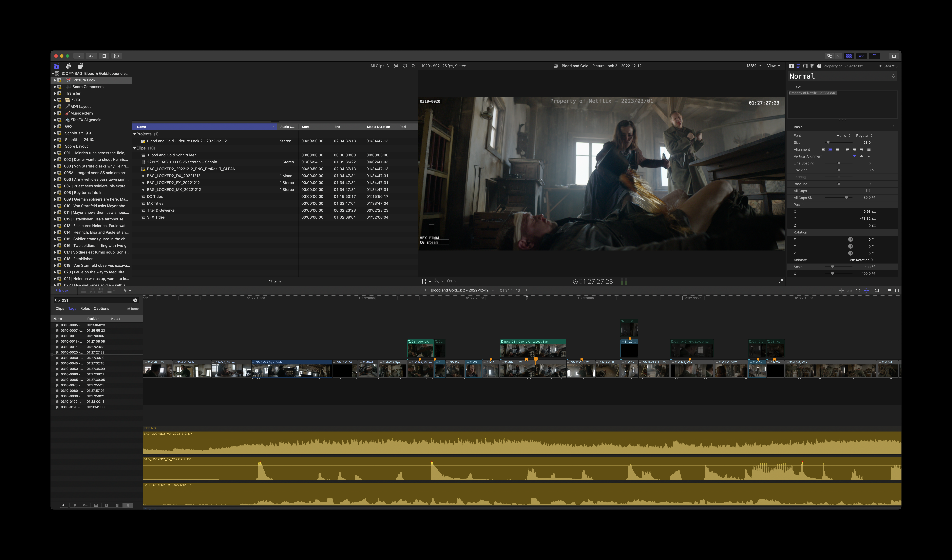Image resolution: width=952 pixels, height=560 pixels.
Task: Click the Keyword Editor key icon
Action: pyautogui.click(x=91, y=56)
